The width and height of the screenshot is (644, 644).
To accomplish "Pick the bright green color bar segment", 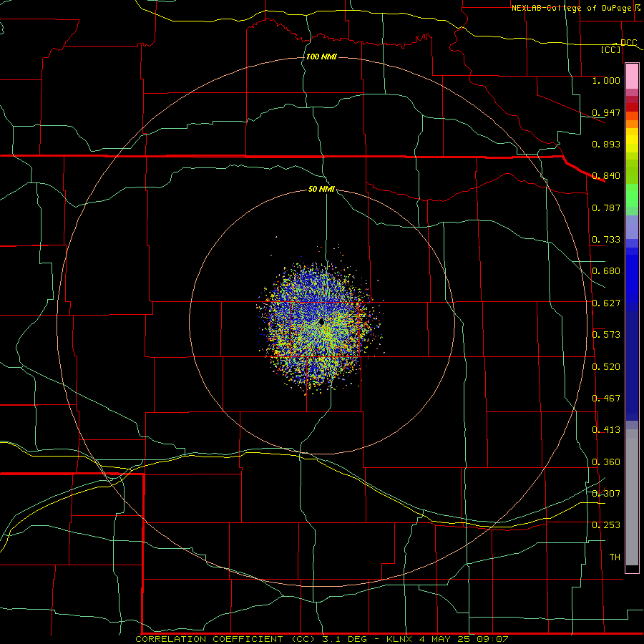I will 632,195.
